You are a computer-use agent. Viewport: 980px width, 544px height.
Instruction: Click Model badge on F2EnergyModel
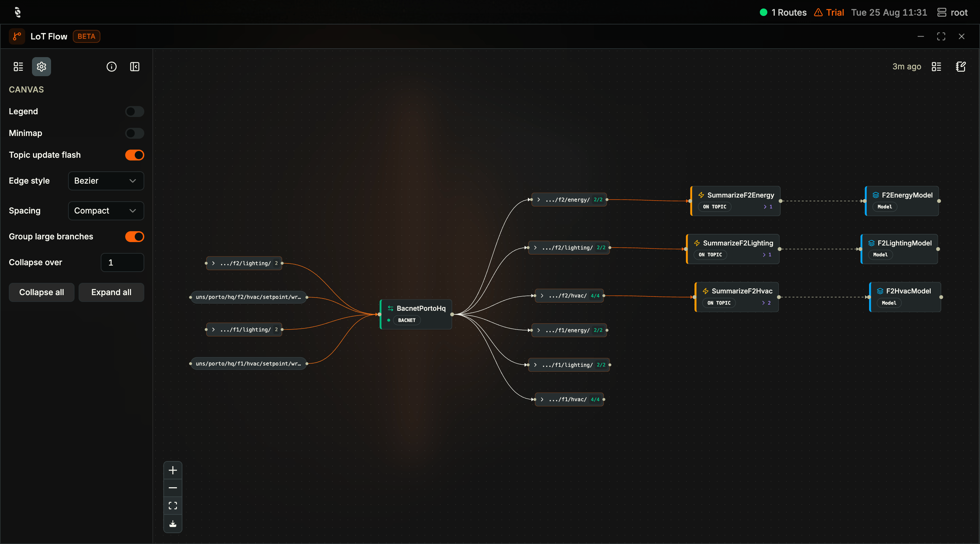tap(884, 207)
